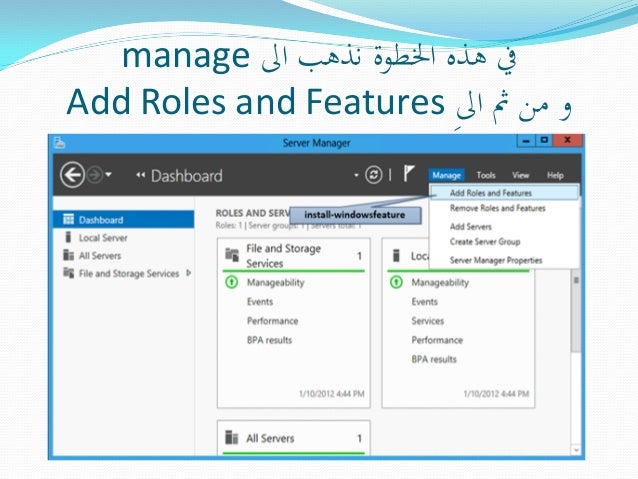
Task: Click the Local Server icon in sidebar
Action: (x=68, y=237)
